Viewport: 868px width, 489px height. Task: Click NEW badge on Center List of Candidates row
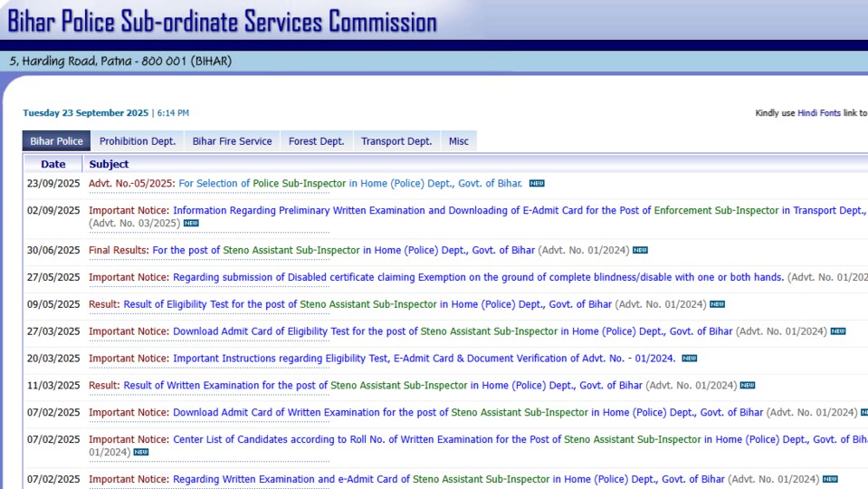click(141, 453)
